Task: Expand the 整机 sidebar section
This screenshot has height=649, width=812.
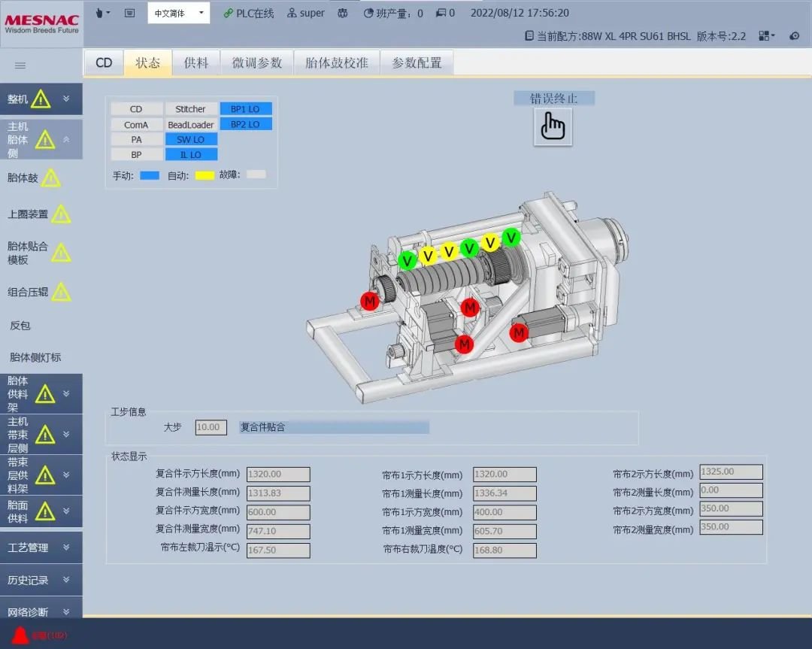Action: tap(41, 99)
